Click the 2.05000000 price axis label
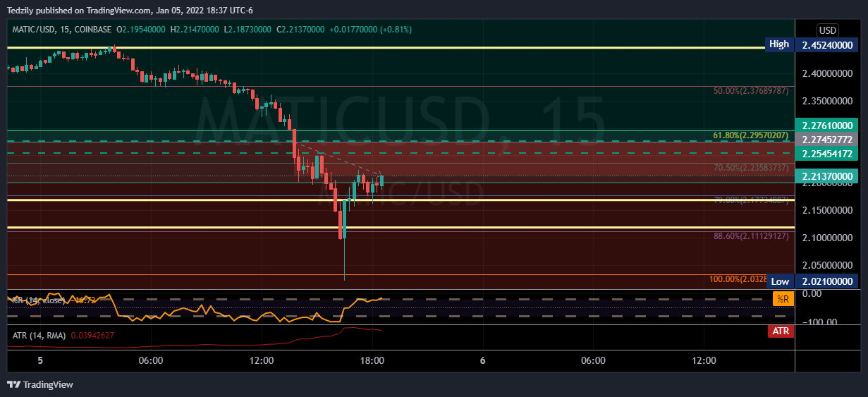The image size is (868, 397). point(829,265)
